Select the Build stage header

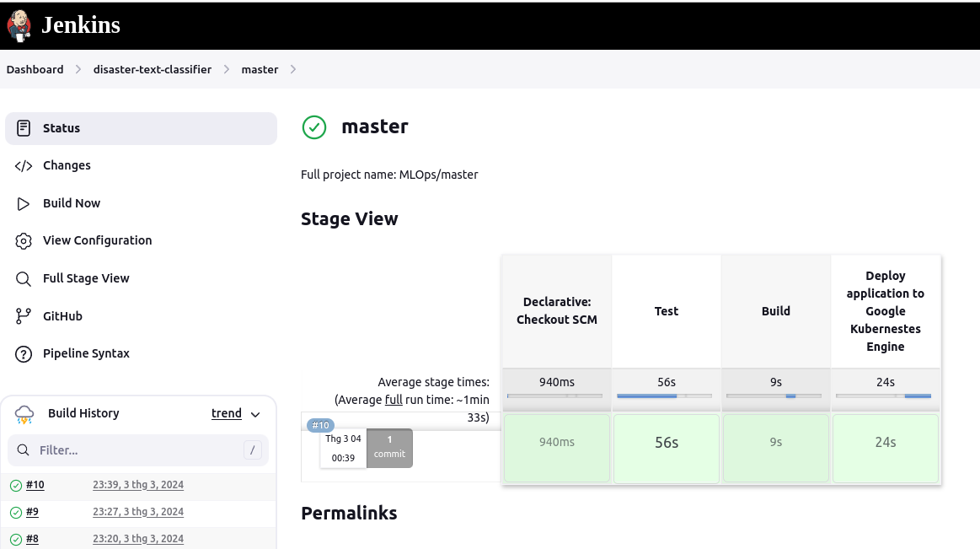click(x=775, y=311)
